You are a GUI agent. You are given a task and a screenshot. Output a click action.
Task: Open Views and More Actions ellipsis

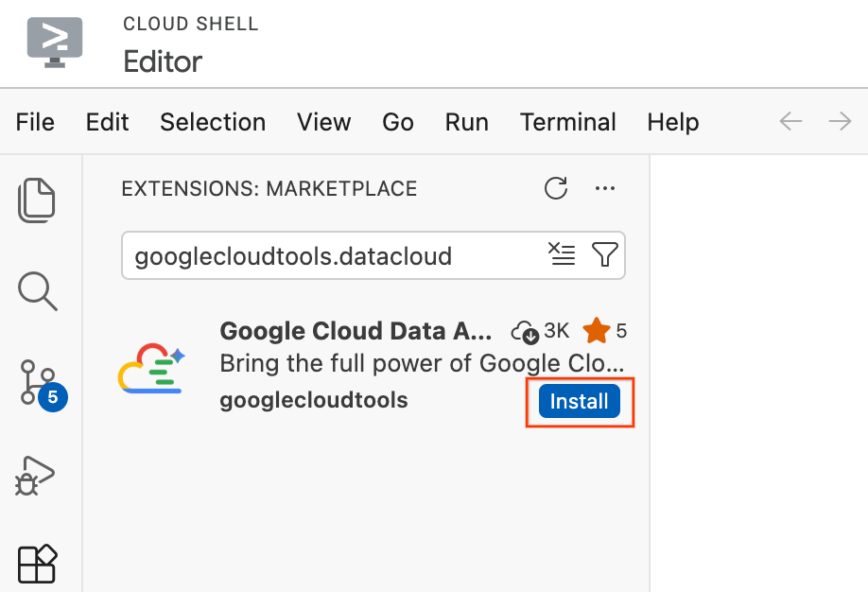coord(604,188)
